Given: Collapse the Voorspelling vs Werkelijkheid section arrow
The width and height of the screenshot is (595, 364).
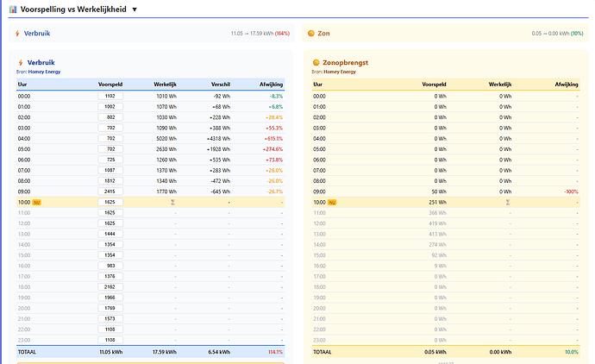Looking at the screenshot, I should coord(135,8).
